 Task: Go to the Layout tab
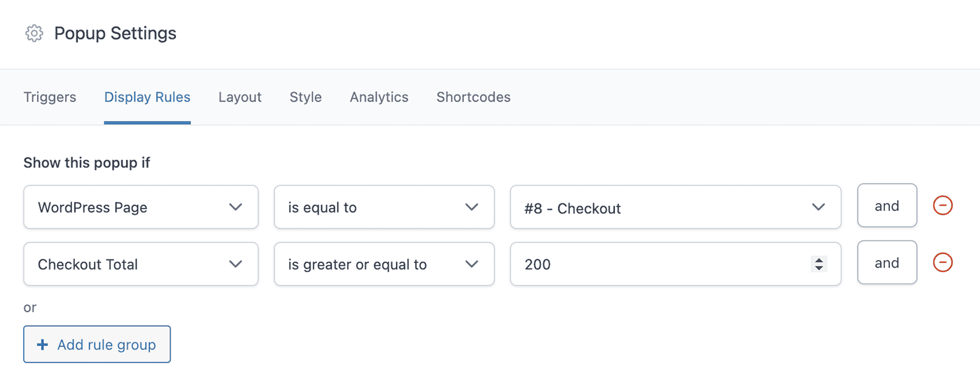coord(240,97)
